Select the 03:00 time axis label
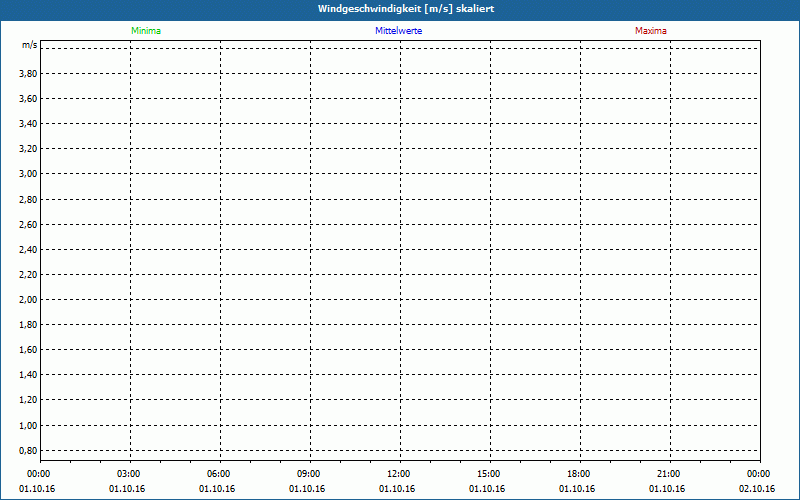800x500 pixels. click(129, 474)
